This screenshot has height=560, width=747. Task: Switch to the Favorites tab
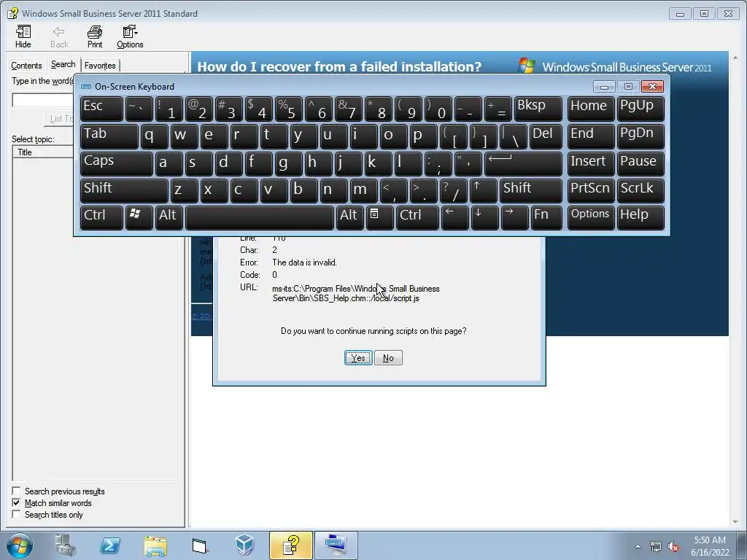100,65
